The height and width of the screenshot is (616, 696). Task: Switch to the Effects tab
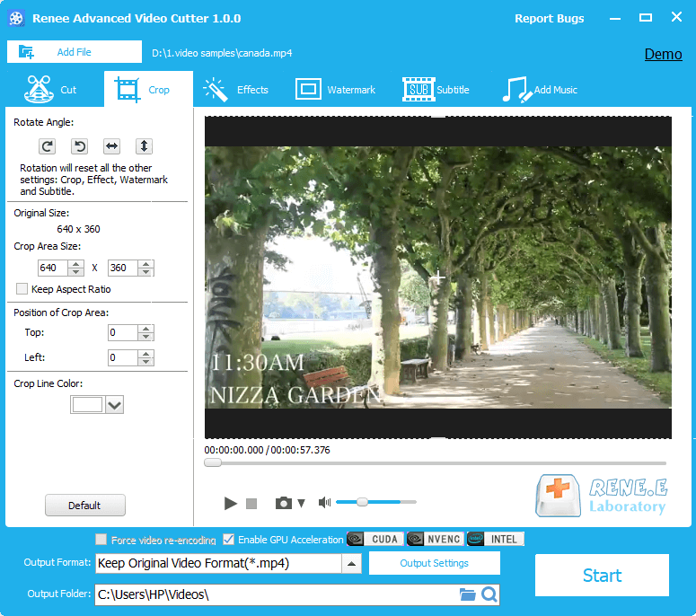coord(236,90)
